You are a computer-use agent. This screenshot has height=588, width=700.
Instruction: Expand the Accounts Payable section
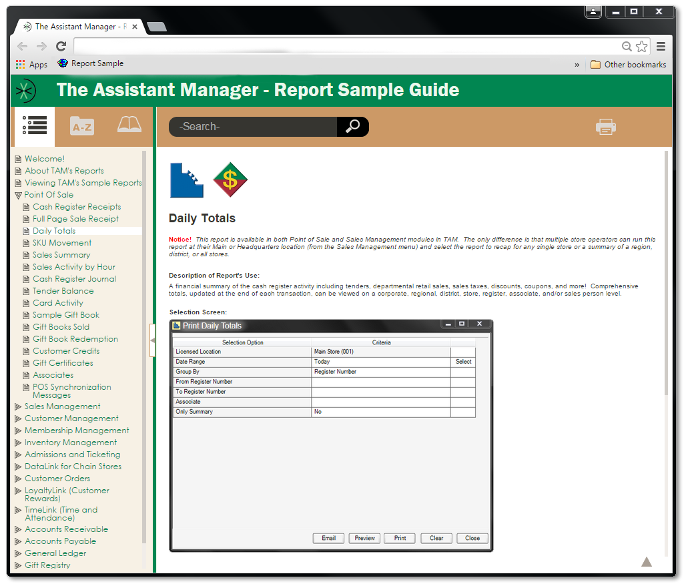[18, 541]
